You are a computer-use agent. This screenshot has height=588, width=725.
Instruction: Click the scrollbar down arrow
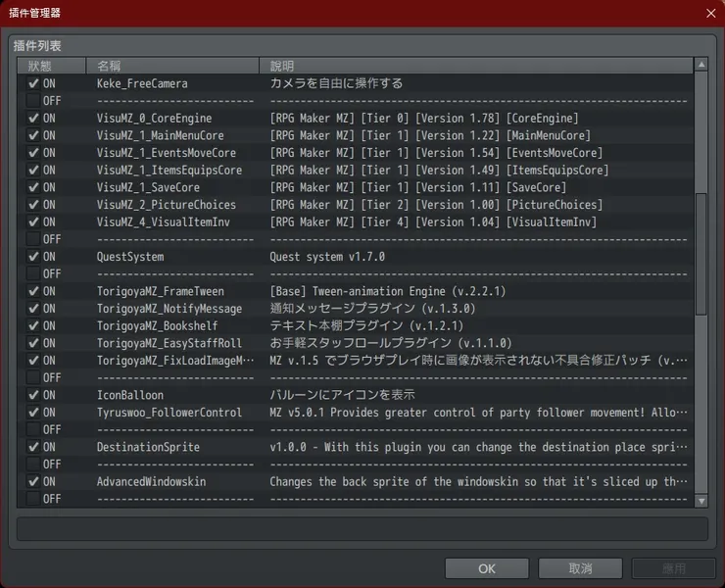click(x=701, y=501)
